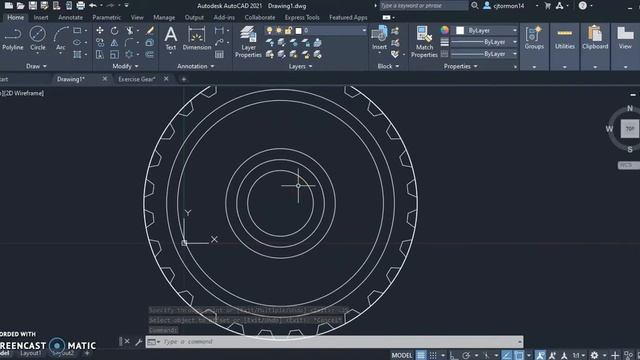
Task: Select the Rectangle draw tool
Action: click(77, 31)
